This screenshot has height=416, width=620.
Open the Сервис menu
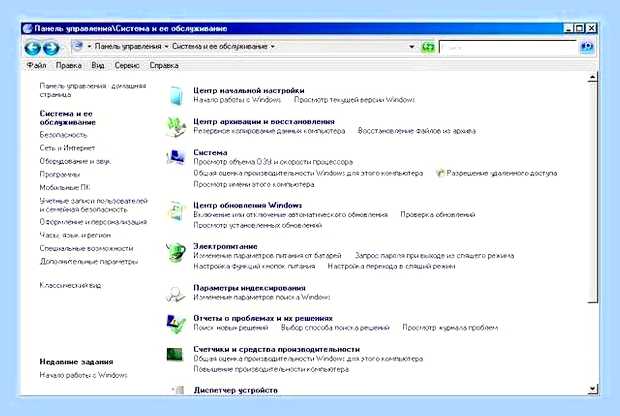tap(127, 65)
